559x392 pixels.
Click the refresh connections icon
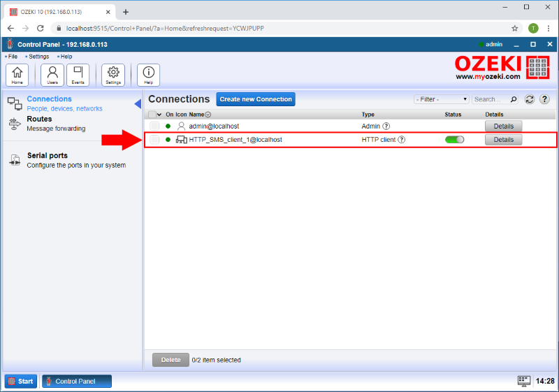530,99
